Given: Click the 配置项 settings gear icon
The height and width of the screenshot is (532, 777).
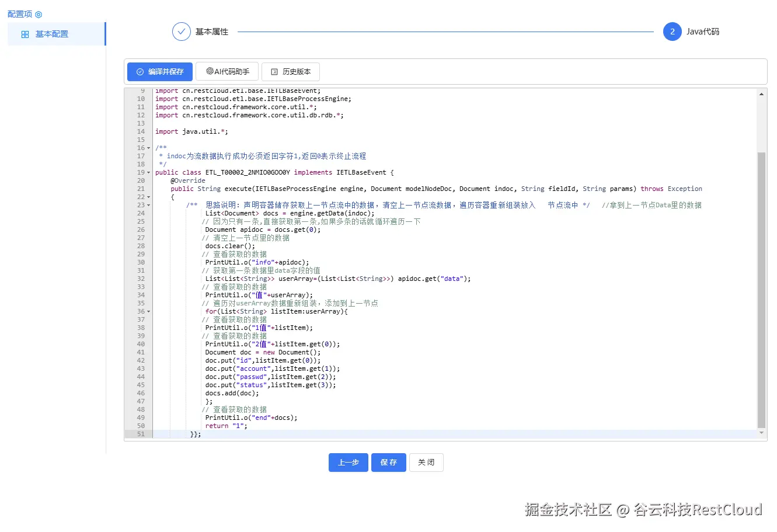Looking at the screenshot, I should [39, 15].
